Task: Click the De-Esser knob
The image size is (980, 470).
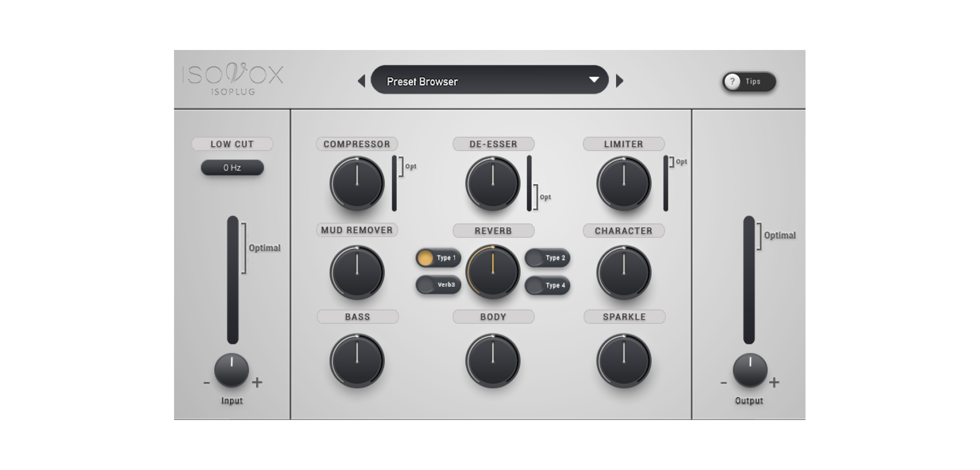Action: [x=493, y=184]
